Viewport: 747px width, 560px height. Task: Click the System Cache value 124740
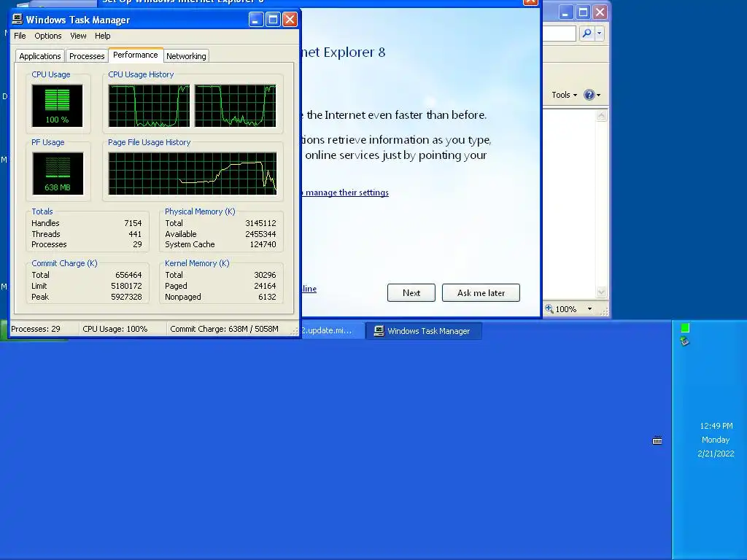point(263,244)
